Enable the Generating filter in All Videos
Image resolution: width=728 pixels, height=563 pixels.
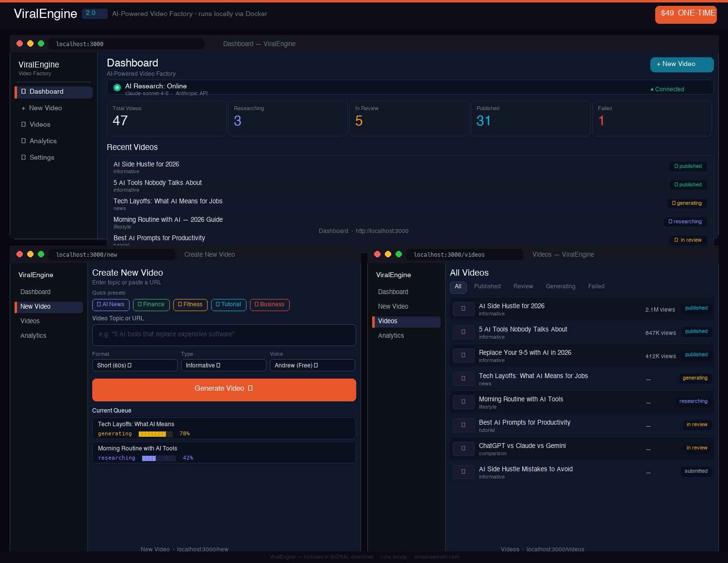561,286
